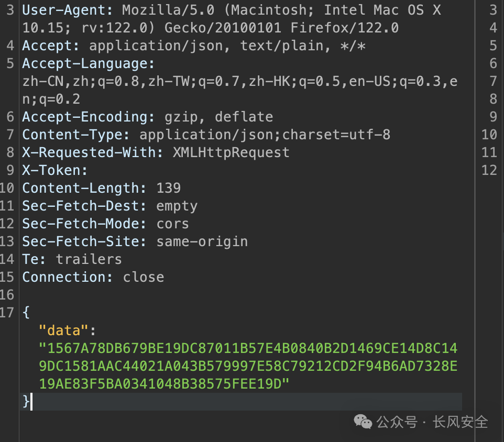504x442 pixels.
Task: Click the User-Agent header line
Action: coord(232,19)
